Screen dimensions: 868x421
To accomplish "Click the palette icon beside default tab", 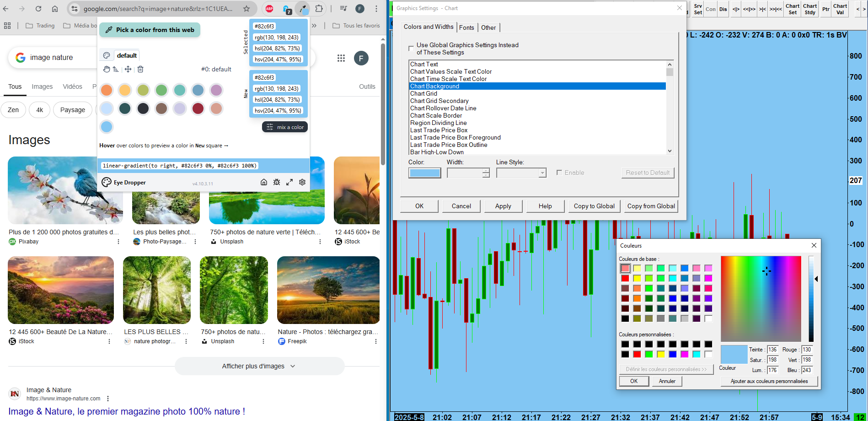I will click(107, 55).
